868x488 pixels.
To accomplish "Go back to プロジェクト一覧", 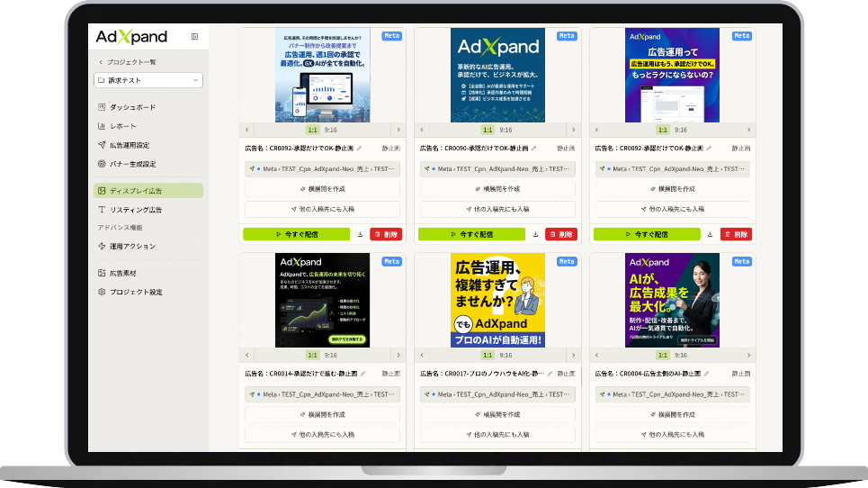I will (128, 62).
